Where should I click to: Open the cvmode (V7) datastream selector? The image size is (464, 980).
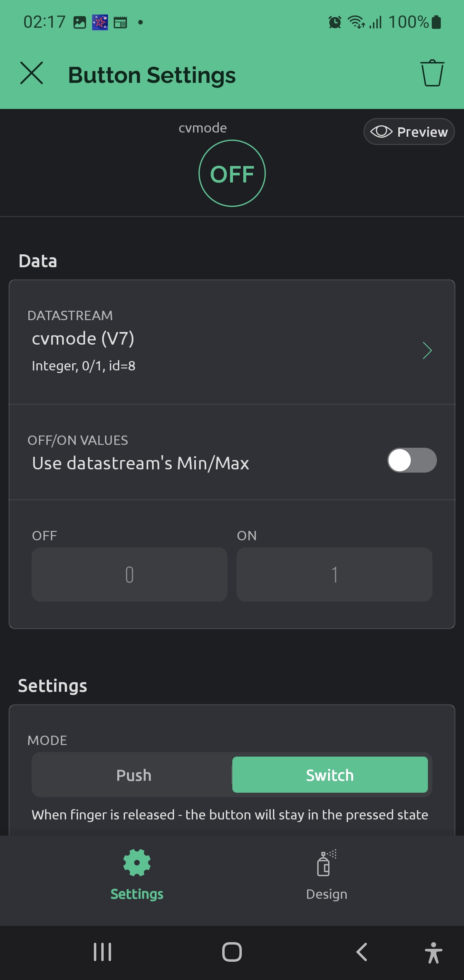(232, 342)
